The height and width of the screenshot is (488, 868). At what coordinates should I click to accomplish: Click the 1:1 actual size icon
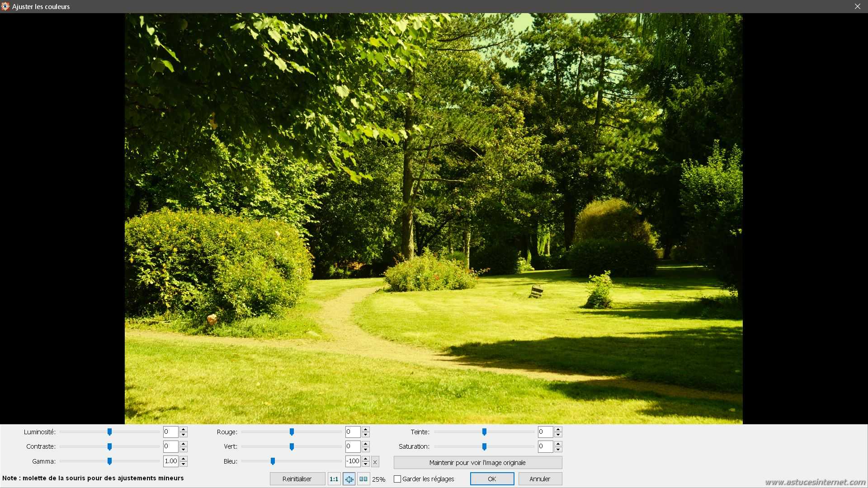[x=334, y=479]
